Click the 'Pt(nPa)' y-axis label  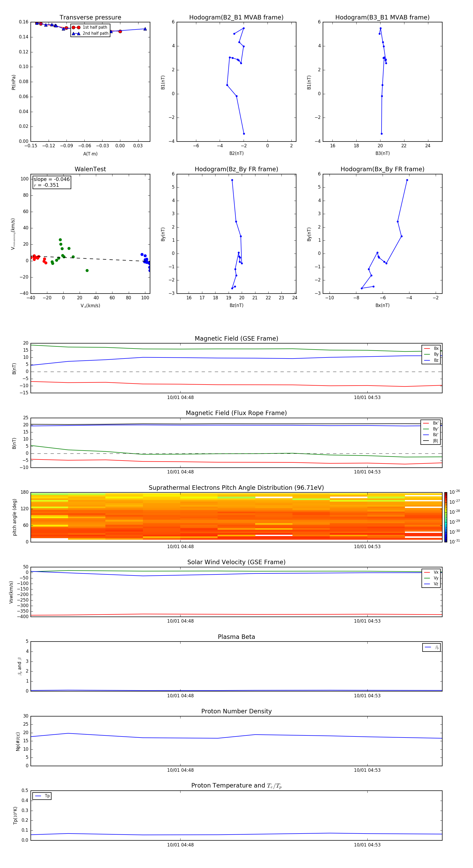point(14,82)
